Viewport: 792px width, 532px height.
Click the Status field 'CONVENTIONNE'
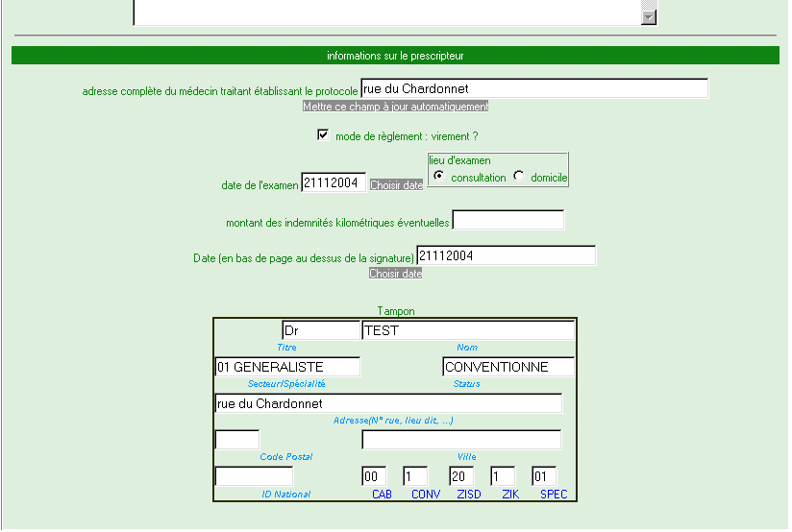(x=508, y=367)
